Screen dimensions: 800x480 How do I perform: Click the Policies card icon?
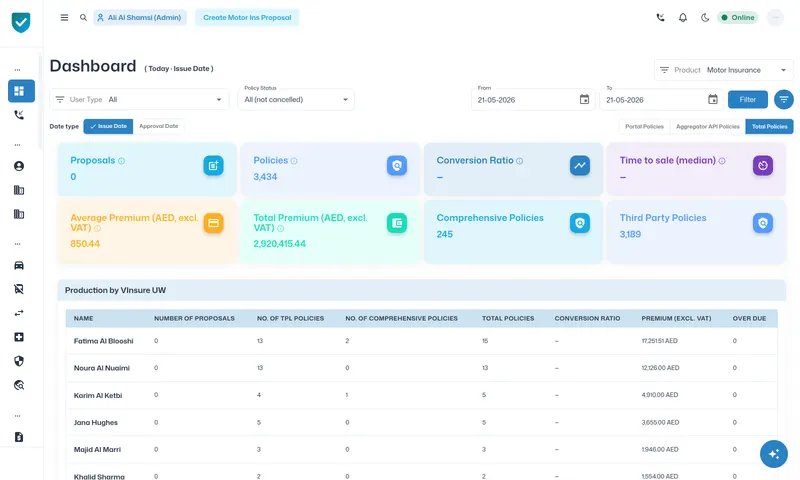(x=396, y=165)
